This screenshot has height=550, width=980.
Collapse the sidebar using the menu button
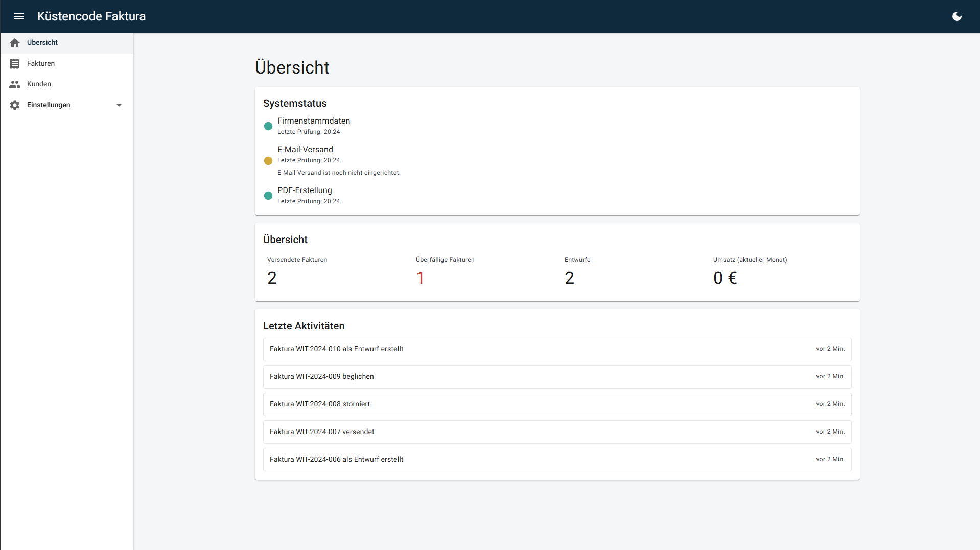(x=19, y=16)
